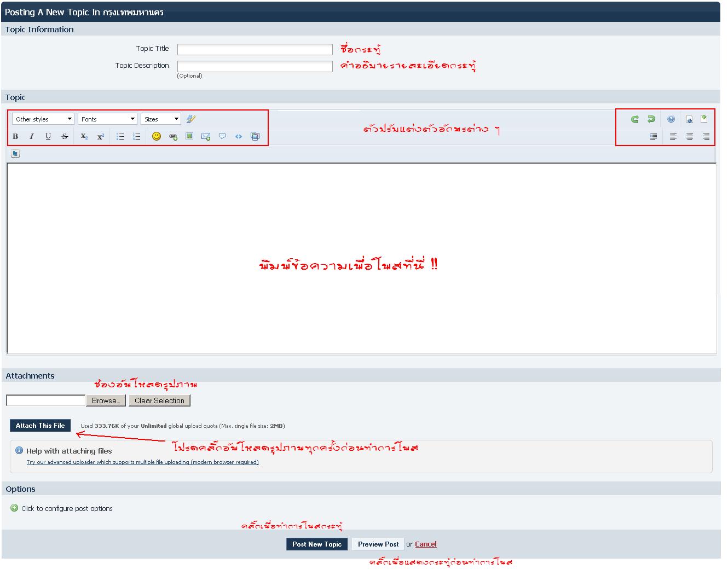Image resolution: width=728 pixels, height=575 pixels.
Task: Apply strikethrough formatting
Action: point(65,136)
